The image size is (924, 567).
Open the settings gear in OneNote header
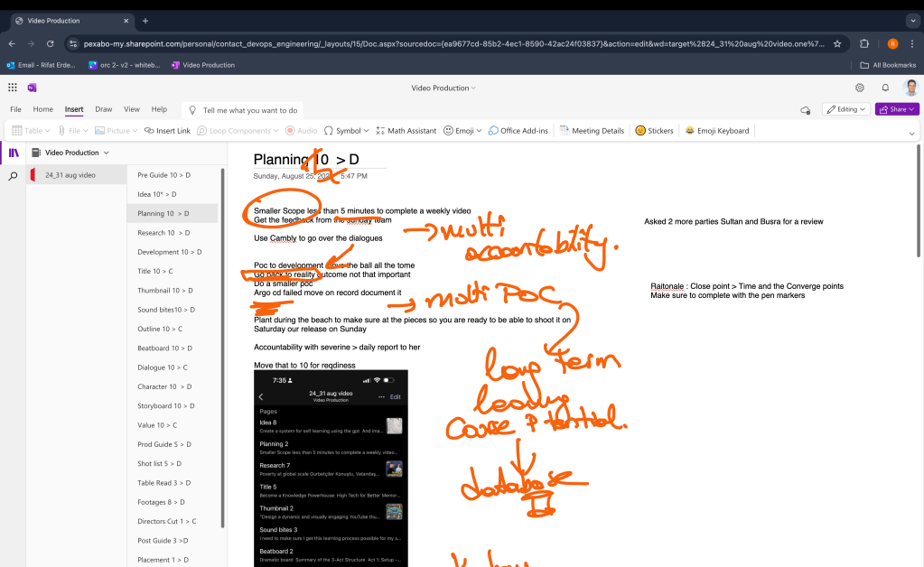point(860,88)
